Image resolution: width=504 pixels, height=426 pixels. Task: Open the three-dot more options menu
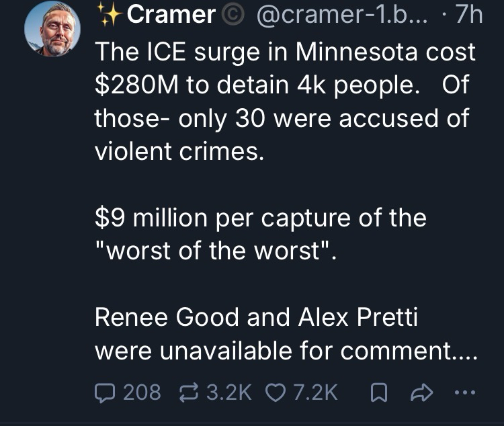click(465, 392)
